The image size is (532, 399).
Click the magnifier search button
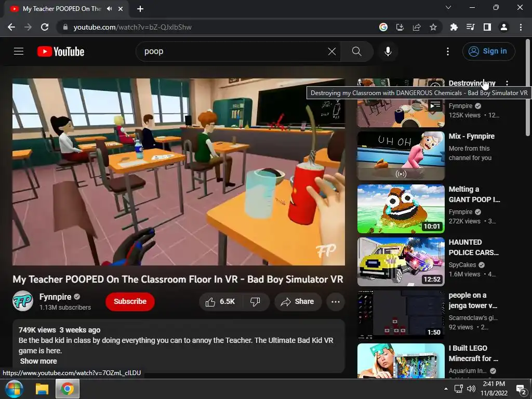[356, 51]
